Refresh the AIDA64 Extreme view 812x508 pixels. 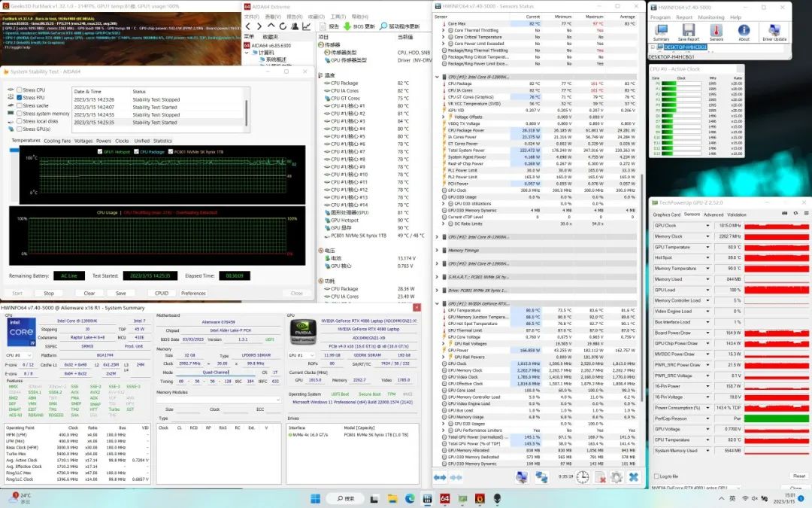point(283,26)
